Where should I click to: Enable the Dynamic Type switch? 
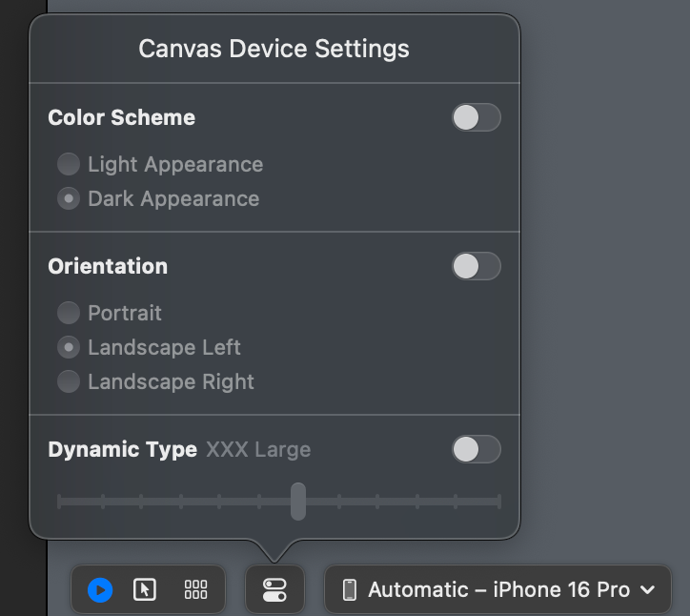(x=476, y=449)
